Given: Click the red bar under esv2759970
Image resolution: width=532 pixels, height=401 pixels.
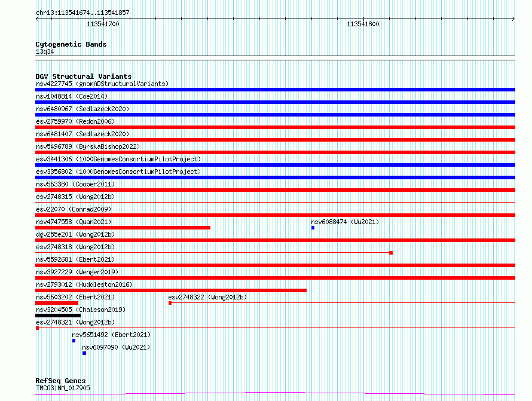Looking at the screenshot, I should [275, 127].
